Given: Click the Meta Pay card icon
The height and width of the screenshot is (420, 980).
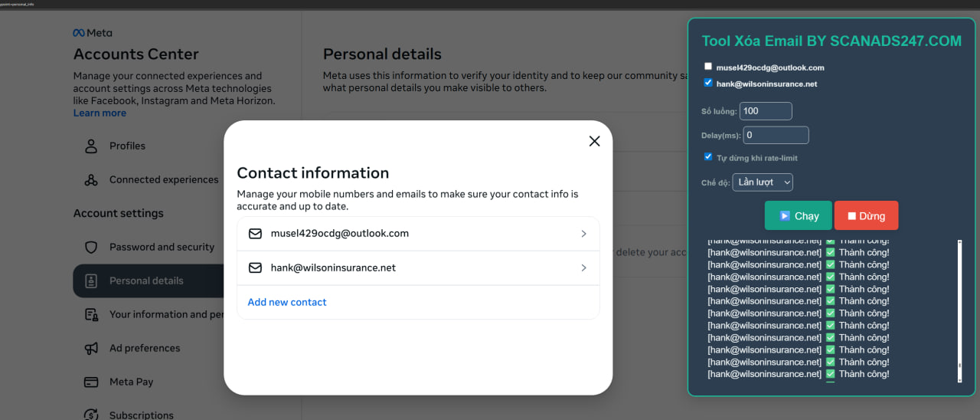Looking at the screenshot, I should tap(91, 382).
